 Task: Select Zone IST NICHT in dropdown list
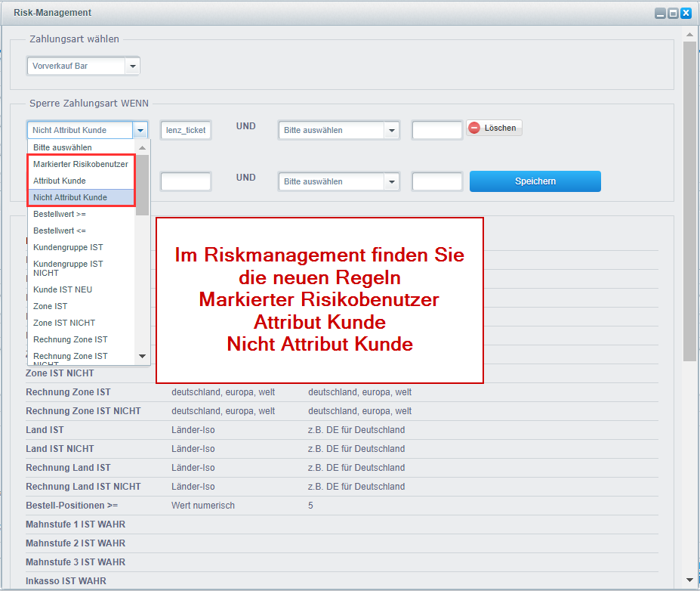(81, 323)
